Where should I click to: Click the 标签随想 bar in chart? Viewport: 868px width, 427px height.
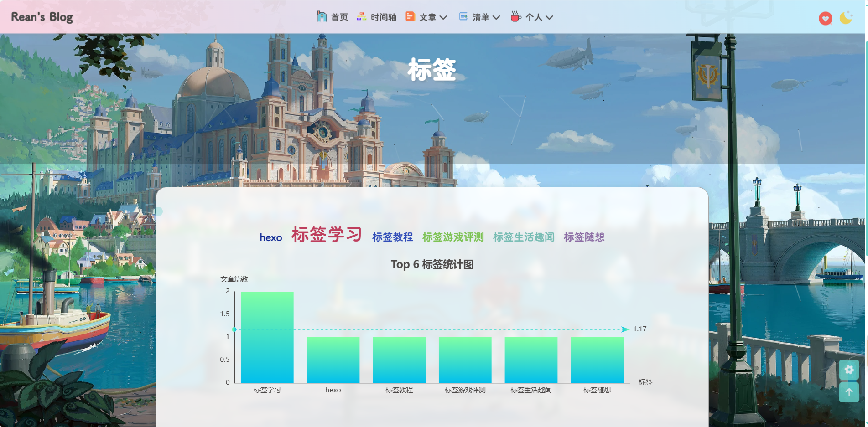click(597, 360)
